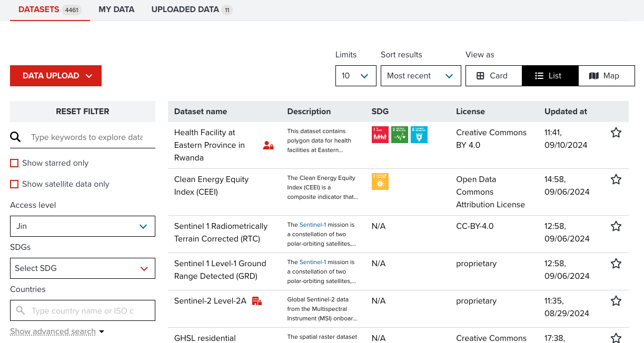Click the restricted access icon beside Sentinel-2 Level-2A

pyautogui.click(x=257, y=301)
